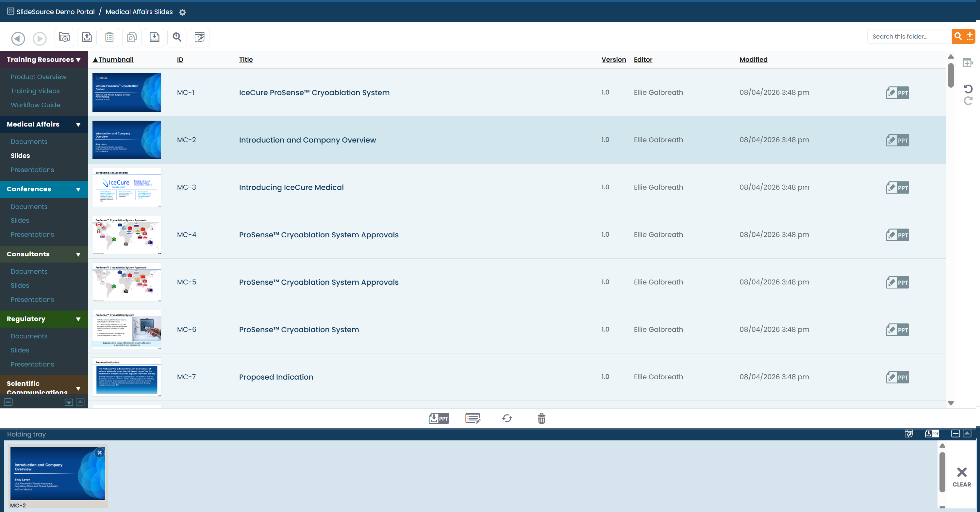Download selected slides as PPT
This screenshot has height=512, width=980.
coord(439,418)
